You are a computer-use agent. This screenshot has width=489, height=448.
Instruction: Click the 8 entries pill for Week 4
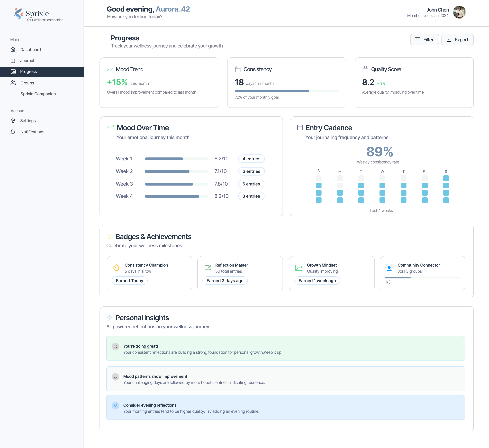coord(251,196)
